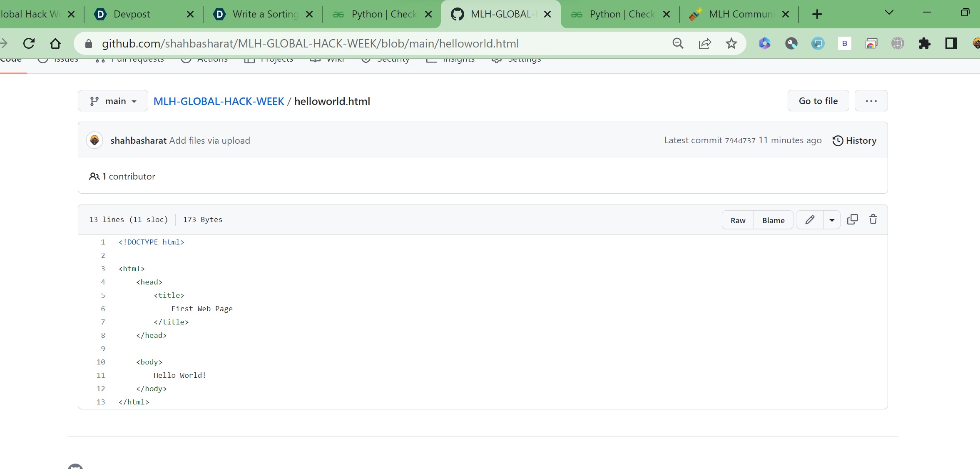Click the trash delete file icon
Image resolution: width=980 pixels, height=469 pixels.
click(873, 220)
